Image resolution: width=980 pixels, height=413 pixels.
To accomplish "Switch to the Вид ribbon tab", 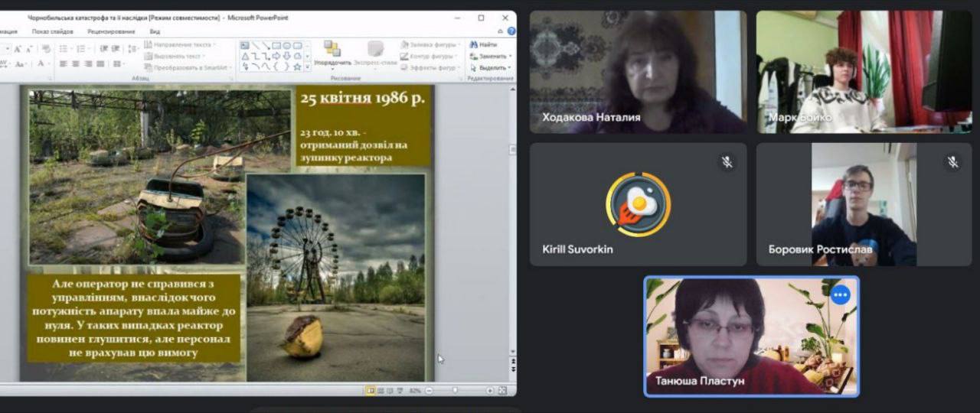I will [x=155, y=31].
